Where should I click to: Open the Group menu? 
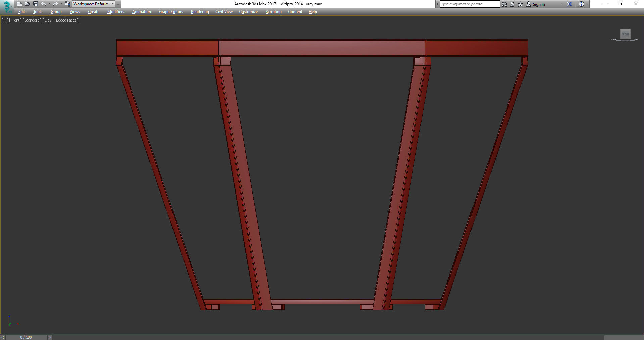pos(56,12)
